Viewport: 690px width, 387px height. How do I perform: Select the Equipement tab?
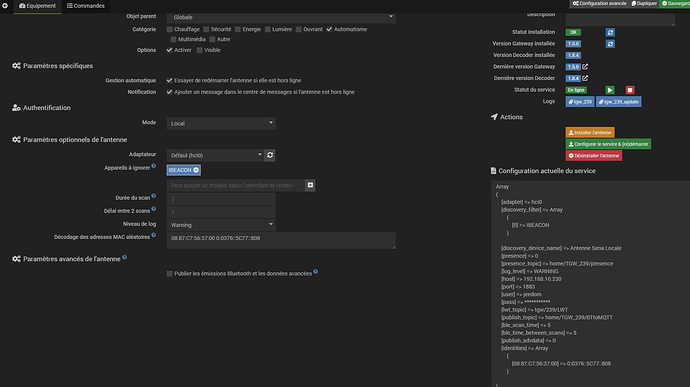tap(37, 6)
